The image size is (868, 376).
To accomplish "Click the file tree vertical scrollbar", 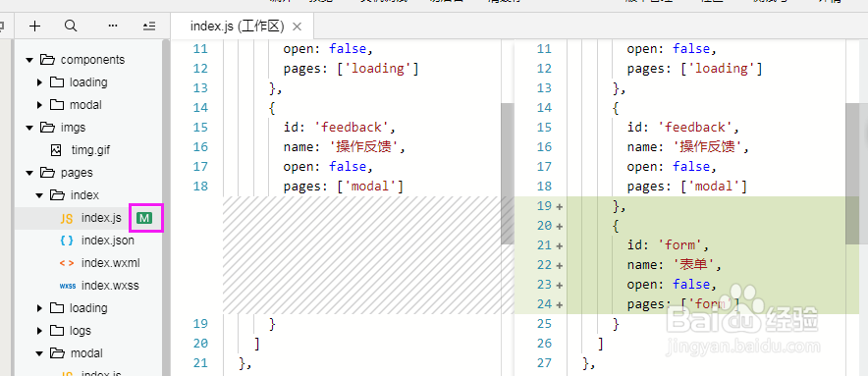I will [166, 207].
